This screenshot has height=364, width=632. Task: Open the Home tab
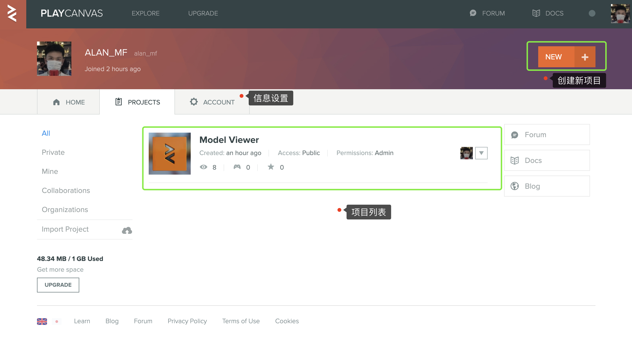click(x=68, y=102)
